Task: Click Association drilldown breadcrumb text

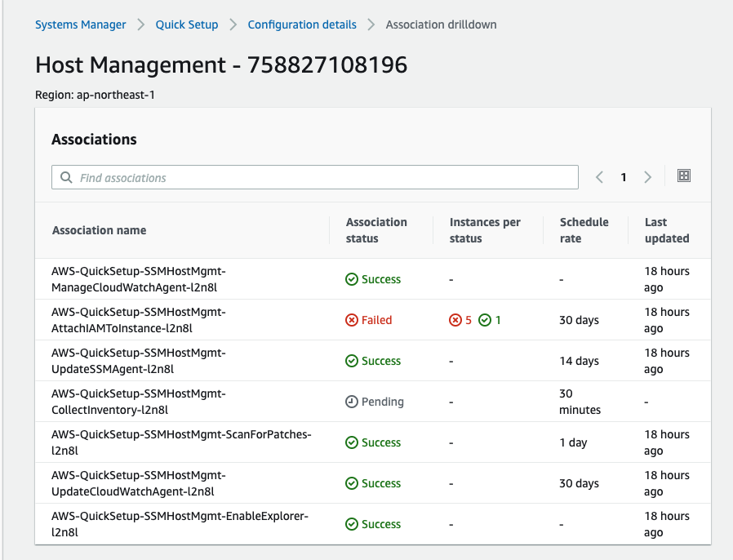Action: (x=441, y=24)
